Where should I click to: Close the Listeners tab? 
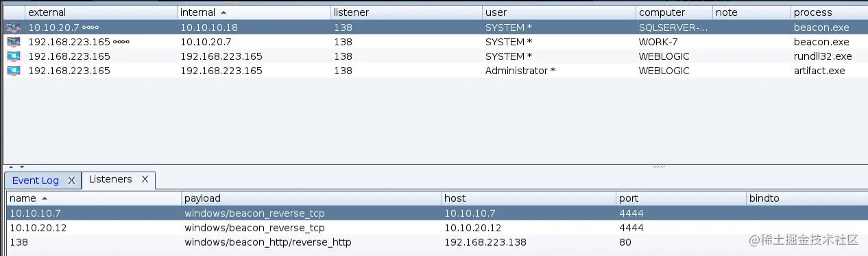pyautogui.click(x=145, y=179)
